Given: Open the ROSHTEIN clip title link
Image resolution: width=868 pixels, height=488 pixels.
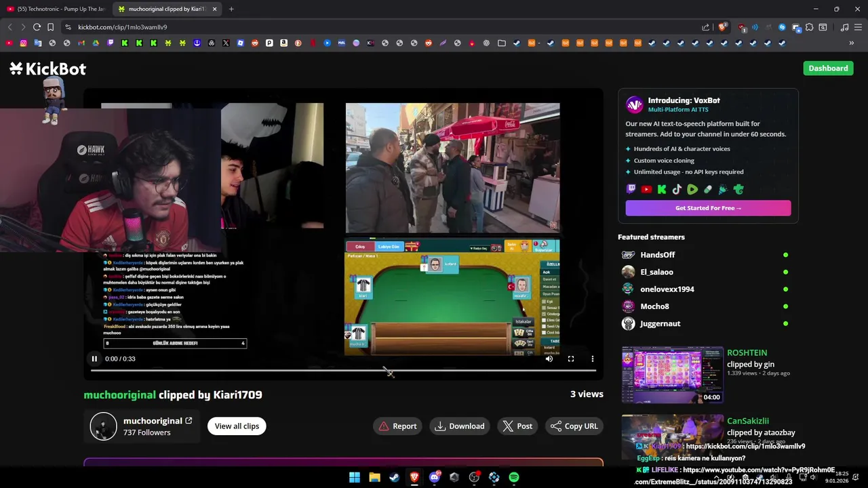Looking at the screenshot, I should click(747, 353).
